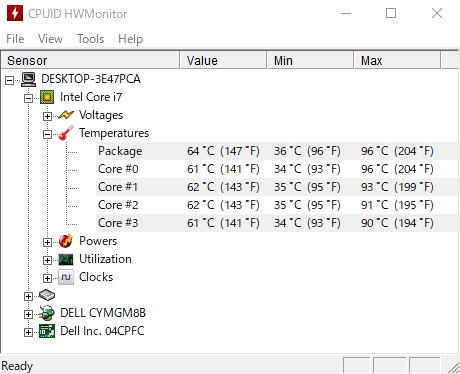This screenshot has height=374, width=460.
Task: Click the Ready status bar text
Action: (17, 366)
